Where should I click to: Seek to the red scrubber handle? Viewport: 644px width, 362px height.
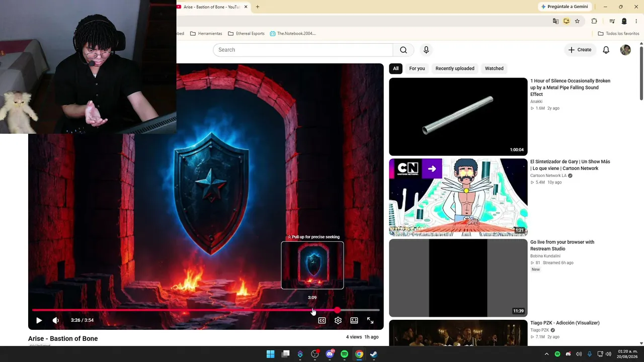pyautogui.click(x=337, y=310)
